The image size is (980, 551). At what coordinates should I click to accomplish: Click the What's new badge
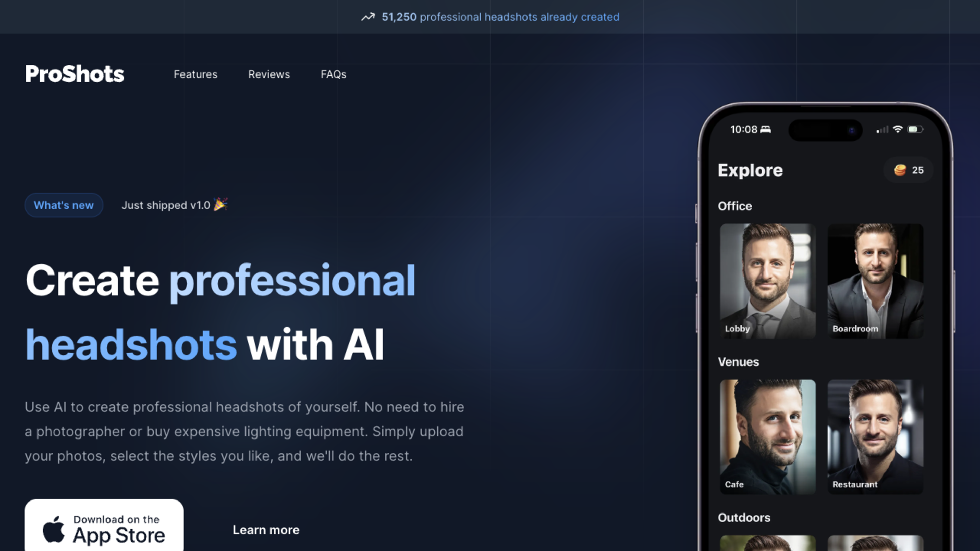64,205
